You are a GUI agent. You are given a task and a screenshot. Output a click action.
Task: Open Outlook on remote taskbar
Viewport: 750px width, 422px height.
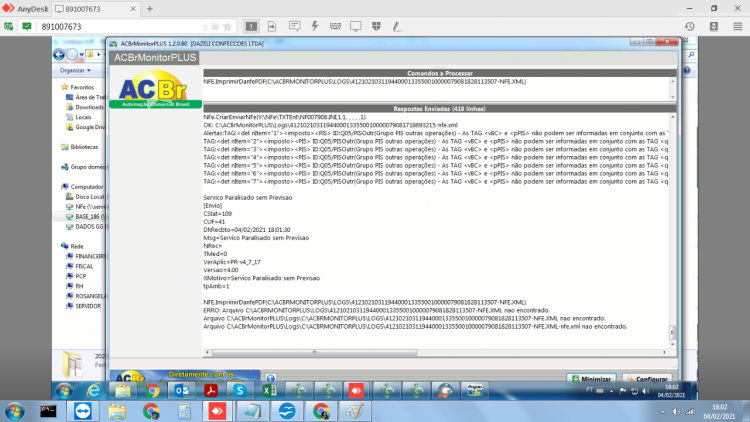pyautogui.click(x=182, y=390)
